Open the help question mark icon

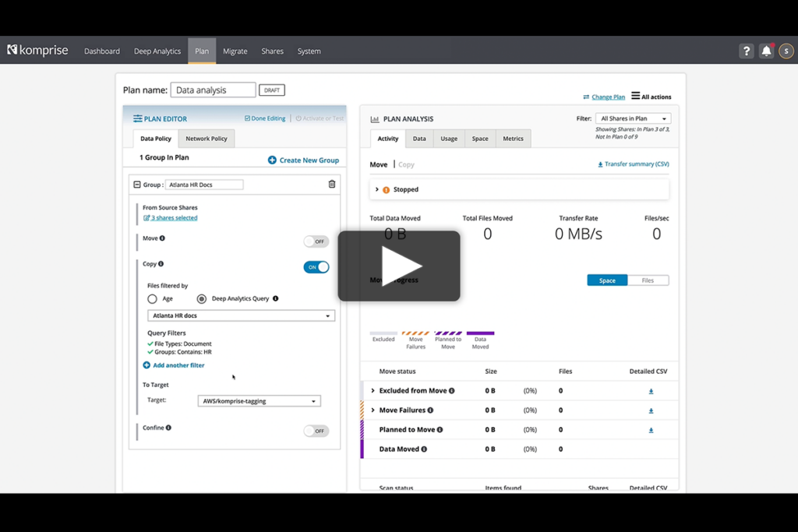[746, 50]
